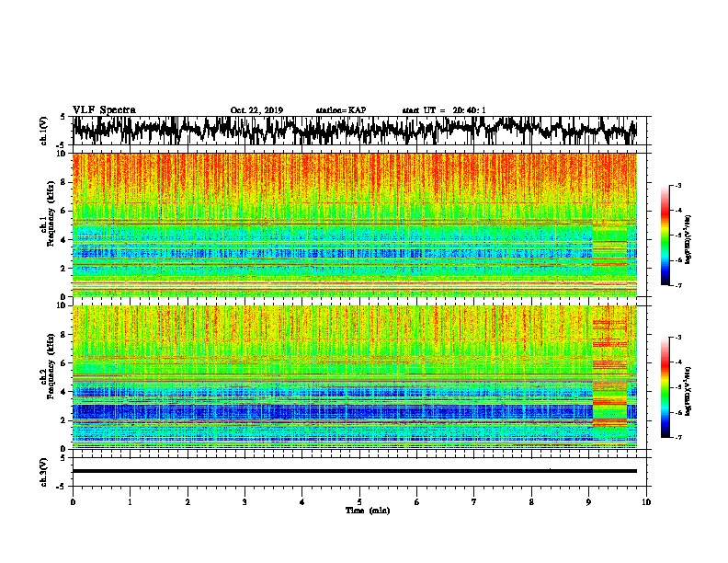Click the "5" tick on the ch.1(V) axis
The height and width of the screenshot is (563, 728).
point(63,117)
